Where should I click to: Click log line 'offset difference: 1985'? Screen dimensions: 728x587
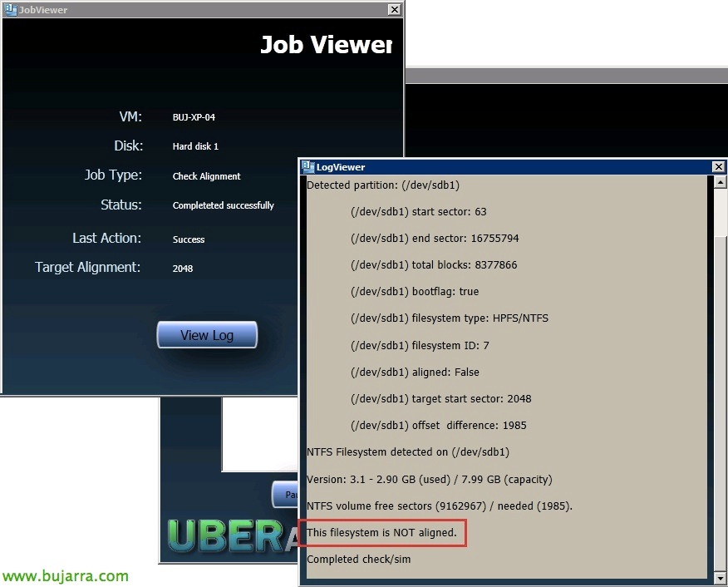[x=439, y=426]
